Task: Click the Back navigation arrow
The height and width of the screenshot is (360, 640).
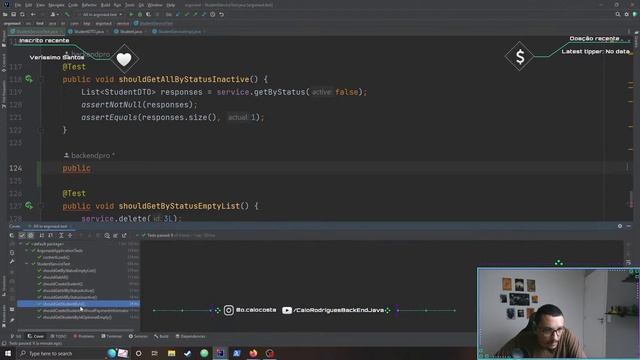Action: click(x=33, y=14)
